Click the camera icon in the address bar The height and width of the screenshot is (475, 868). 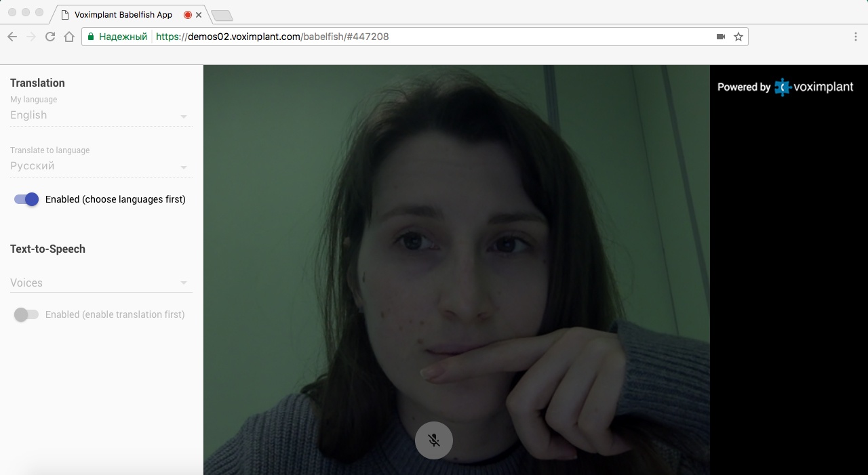720,37
